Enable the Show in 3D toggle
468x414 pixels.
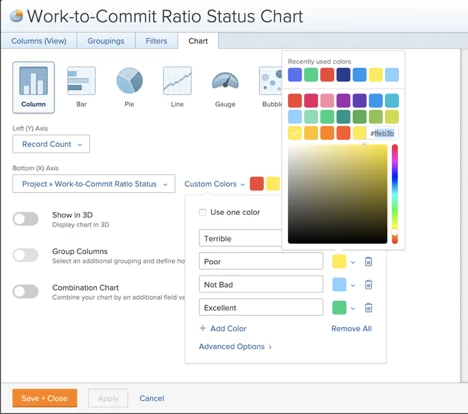click(26, 219)
